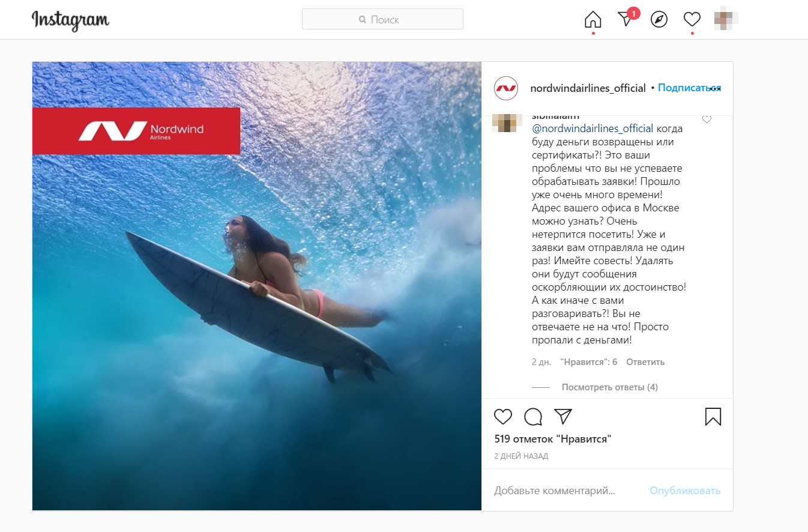
Task: Open the nordwindairlines_official username link
Action: 588,88
